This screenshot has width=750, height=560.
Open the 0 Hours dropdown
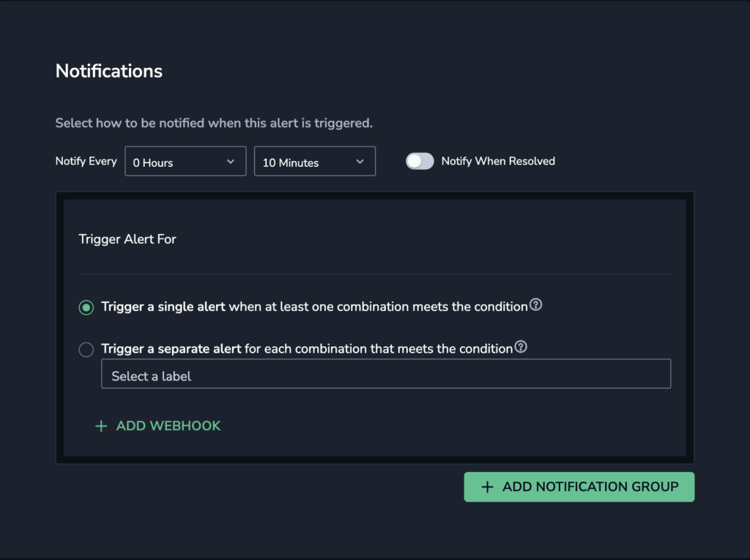185,161
